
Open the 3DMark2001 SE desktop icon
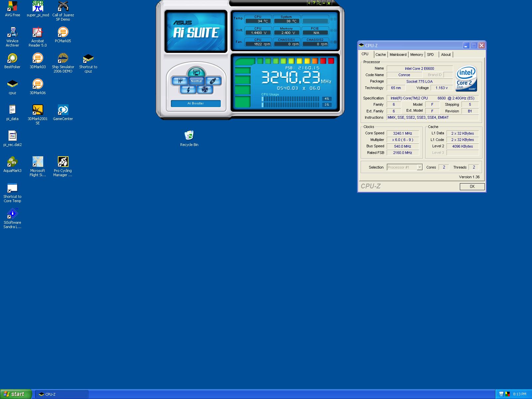click(38, 115)
